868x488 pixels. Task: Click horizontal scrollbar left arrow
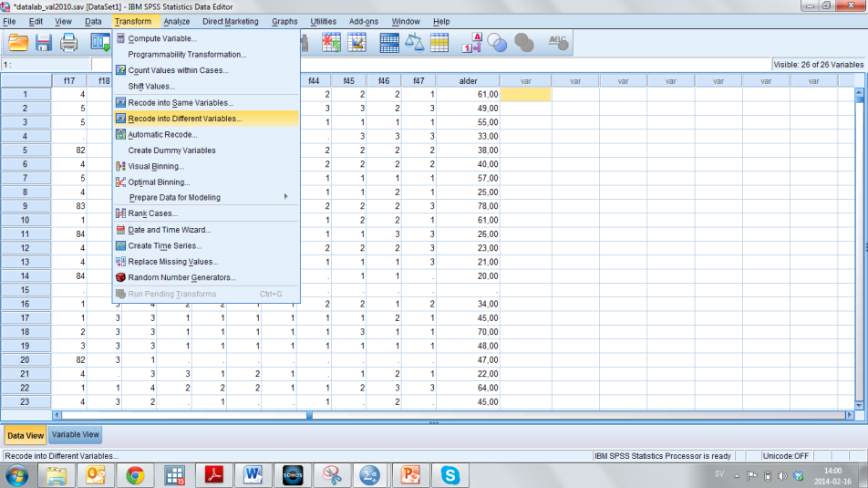pyautogui.click(x=57, y=415)
